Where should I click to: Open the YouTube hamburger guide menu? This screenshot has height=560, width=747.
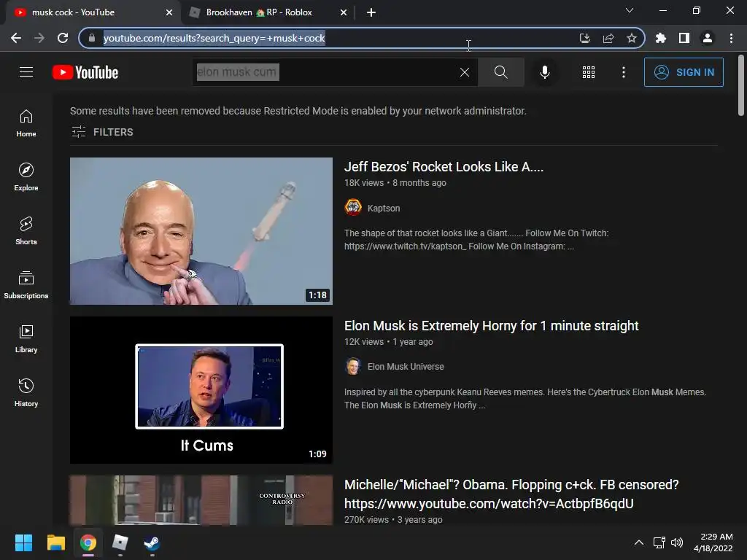click(26, 72)
